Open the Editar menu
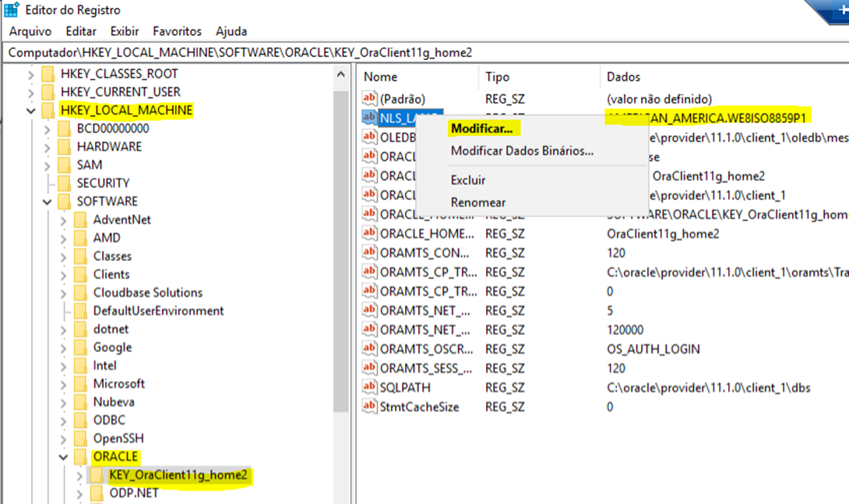 tap(81, 31)
